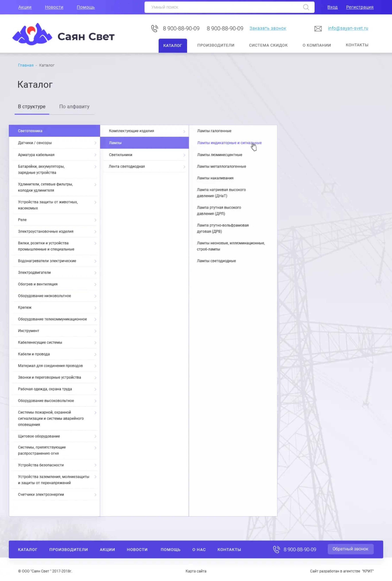The width and height of the screenshot is (392, 581).
Task: Click the Обратный звонок button
Action: [350, 549]
